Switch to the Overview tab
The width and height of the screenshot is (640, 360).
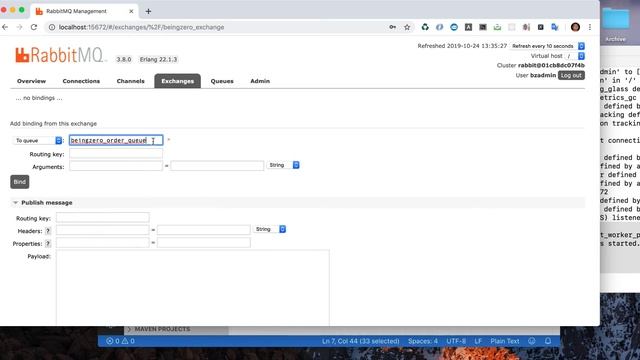[31, 81]
